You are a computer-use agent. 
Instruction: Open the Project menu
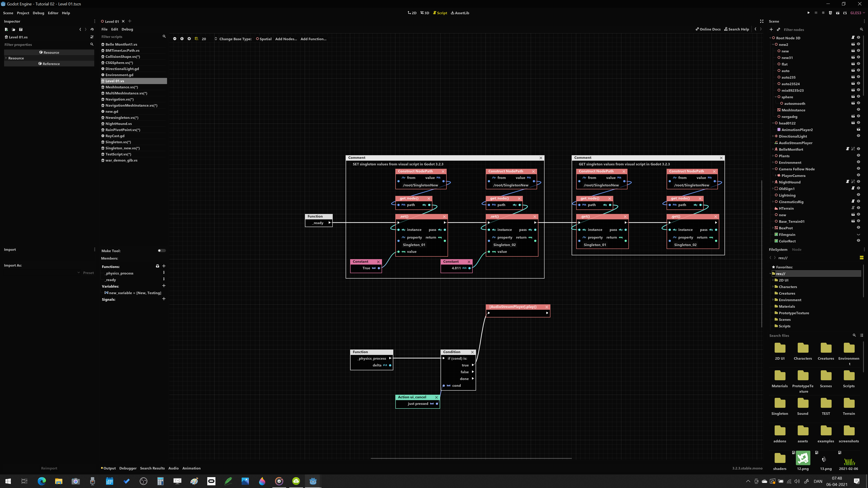tap(23, 13)
